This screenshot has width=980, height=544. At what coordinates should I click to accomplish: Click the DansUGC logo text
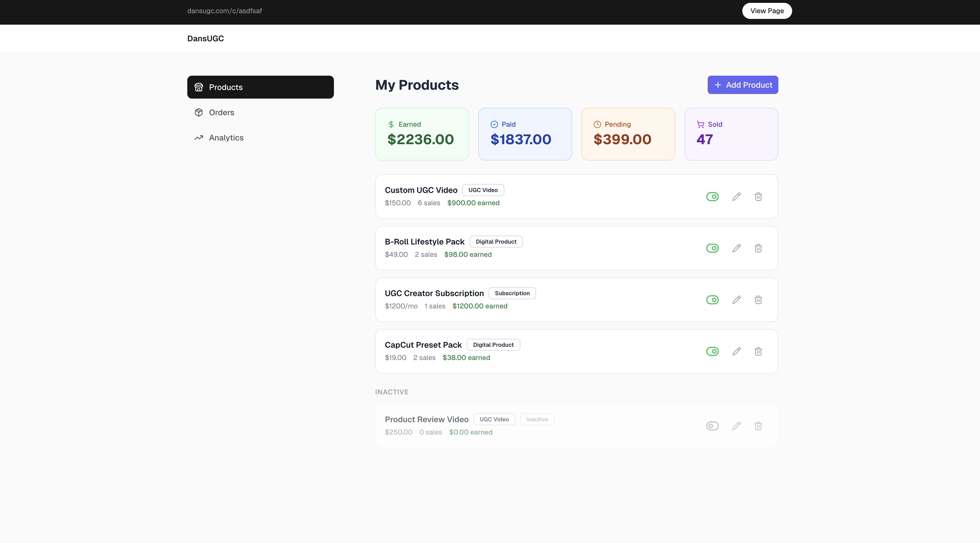click(x=205, y=38)
